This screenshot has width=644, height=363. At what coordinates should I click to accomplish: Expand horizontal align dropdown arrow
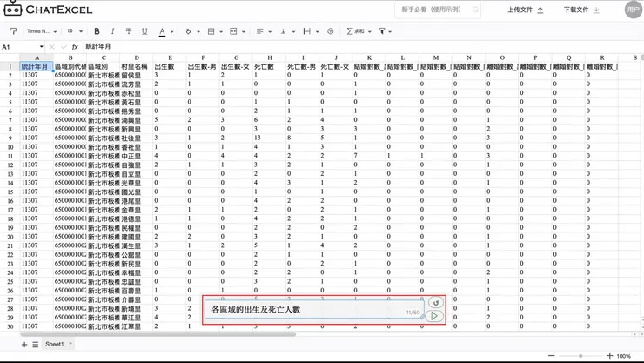point(270,31)
